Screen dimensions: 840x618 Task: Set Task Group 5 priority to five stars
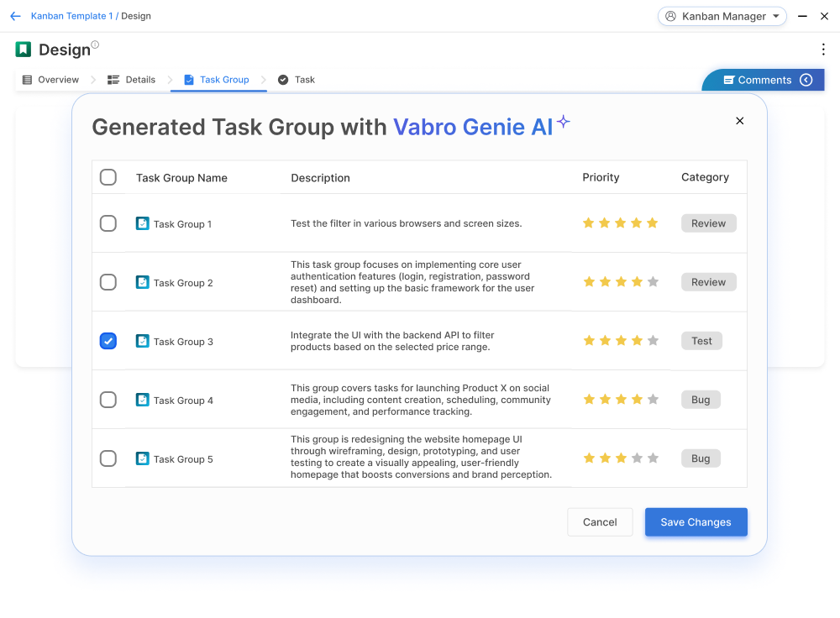tap(653, 458)
